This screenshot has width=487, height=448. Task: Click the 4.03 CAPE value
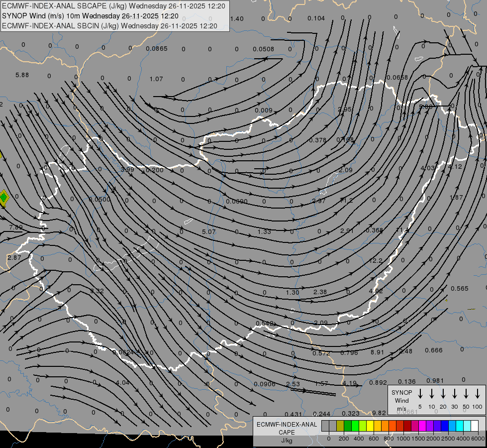[x=427, y=168]
